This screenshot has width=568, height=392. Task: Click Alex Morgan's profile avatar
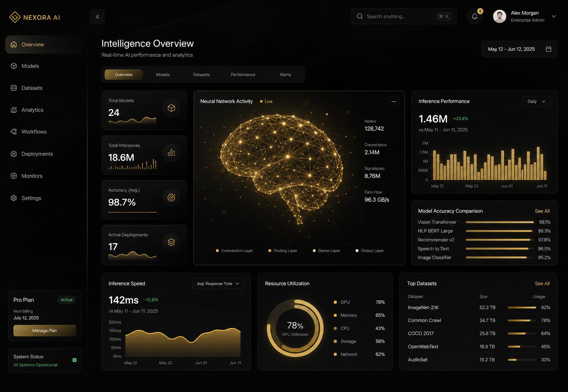(x=499, y=16)
